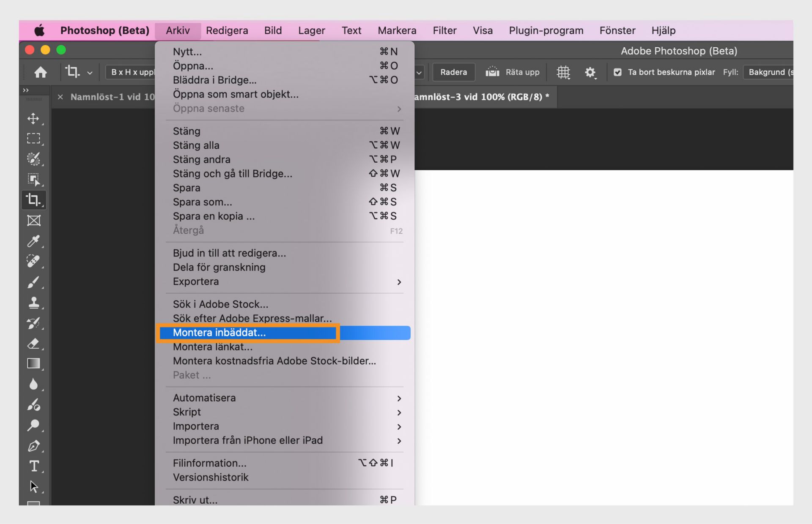Select the Frame tool

point(34,220)
